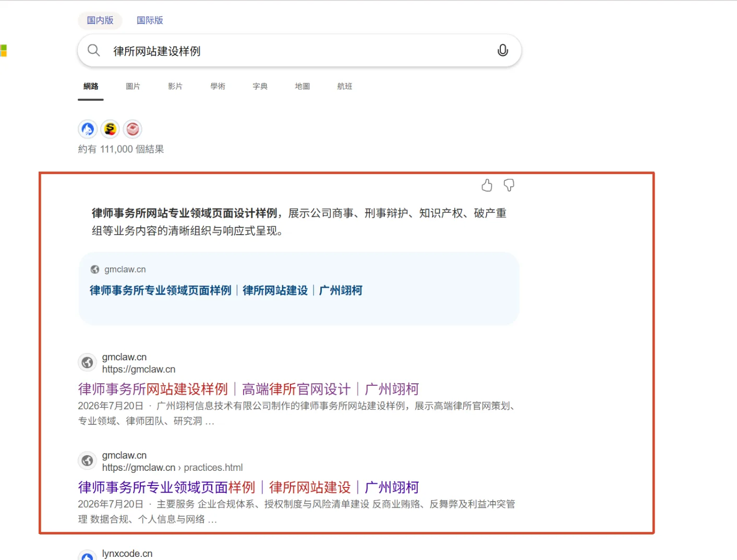Click the gmclaw.cn › practices.html URL
This screenshot has width=737, height=560.
[173, 468]
